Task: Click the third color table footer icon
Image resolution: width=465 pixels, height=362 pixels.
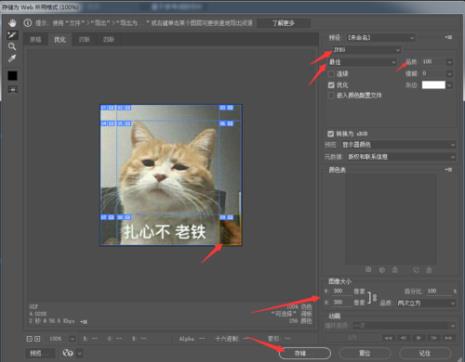Action: [395, 269]
